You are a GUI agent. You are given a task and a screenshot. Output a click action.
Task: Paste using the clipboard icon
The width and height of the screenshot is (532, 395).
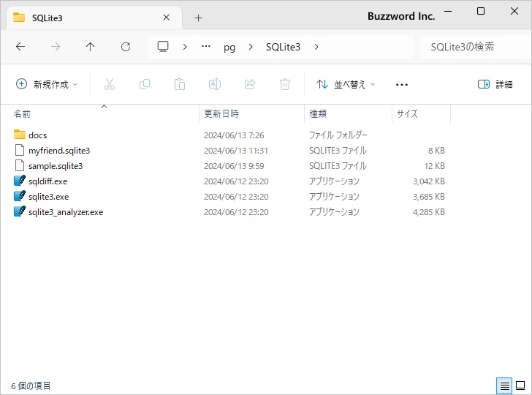point(180,84)
